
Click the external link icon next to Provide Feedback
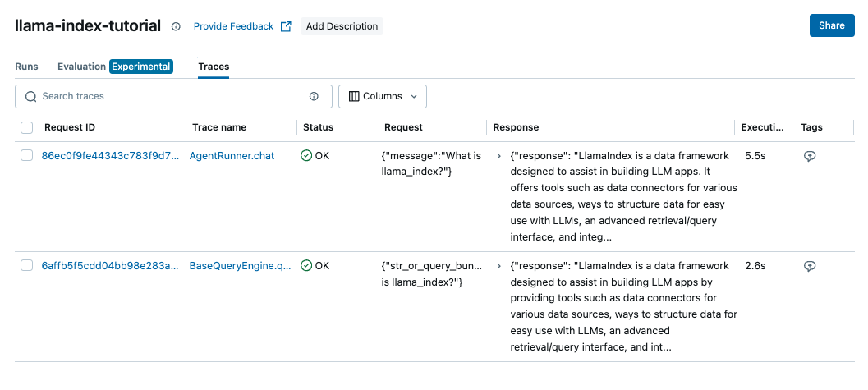coord(286,26)
